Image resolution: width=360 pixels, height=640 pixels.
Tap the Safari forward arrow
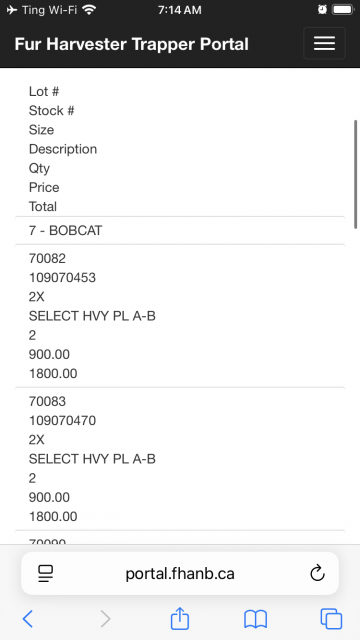[x=105, y=619]
